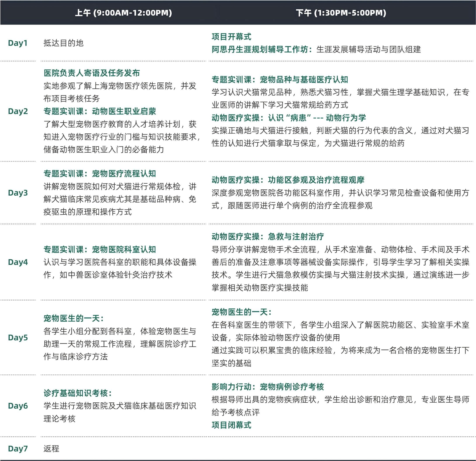476x461 pixels.
Task: Click the 上午 (9:00AM-12:00PM) column header
Action: [123, 13]
